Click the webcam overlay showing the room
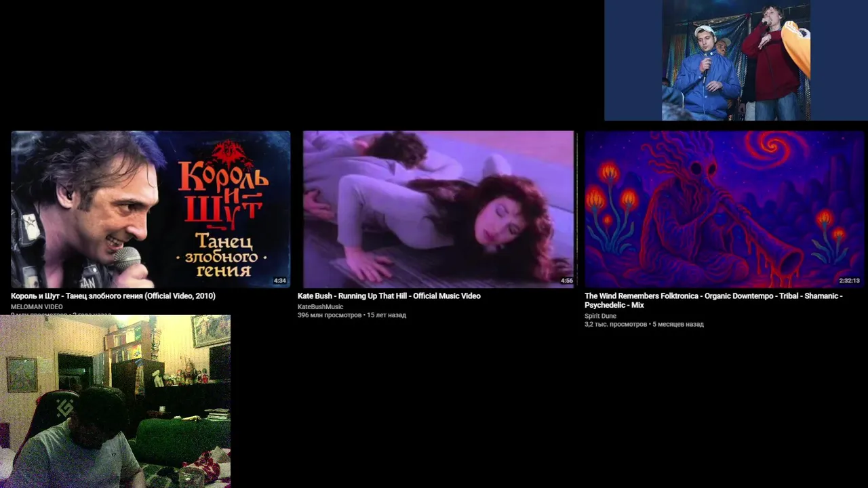The height and width of the screenshot is (488, 868). [115, 401]
